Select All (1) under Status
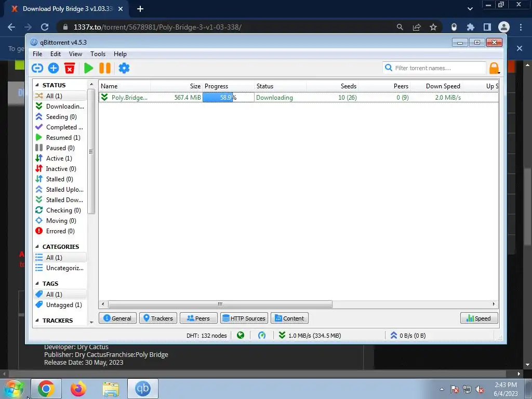The image size is (532, 399). pyautogui.click(x=60, y=96)
